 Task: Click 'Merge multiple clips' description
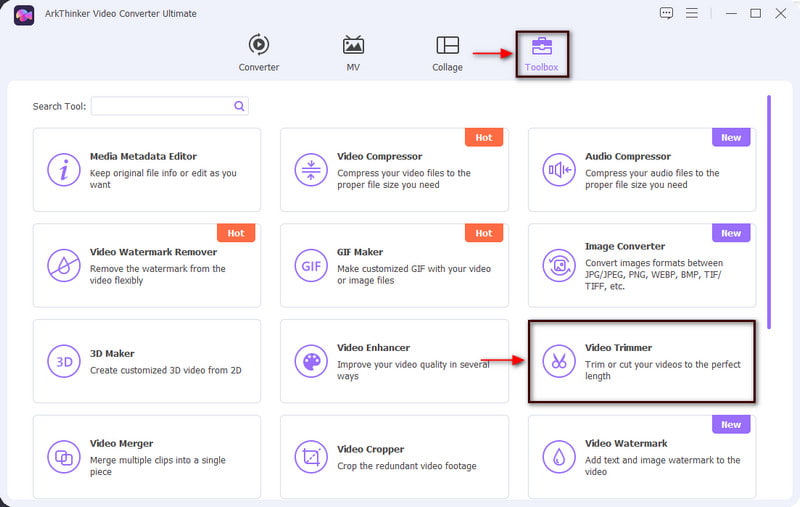[158, 466]
